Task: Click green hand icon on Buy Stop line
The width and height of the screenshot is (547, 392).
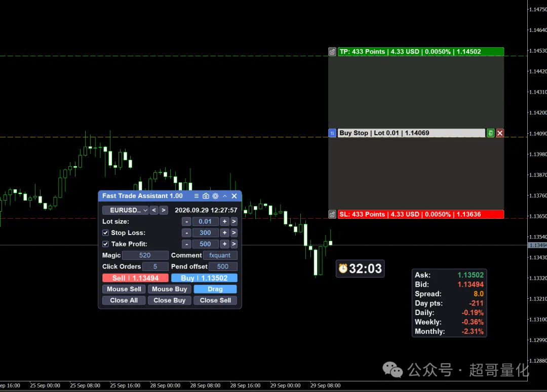Action: (490, 133)
